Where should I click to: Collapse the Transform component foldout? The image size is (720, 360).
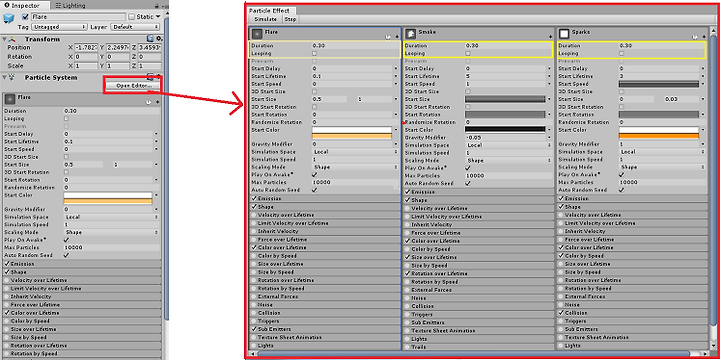coord(4,39)
